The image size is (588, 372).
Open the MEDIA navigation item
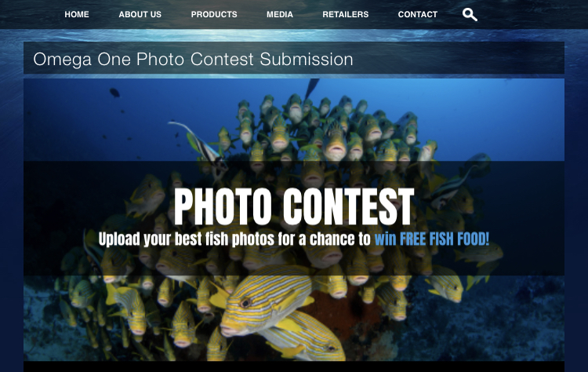pos(280,15)
